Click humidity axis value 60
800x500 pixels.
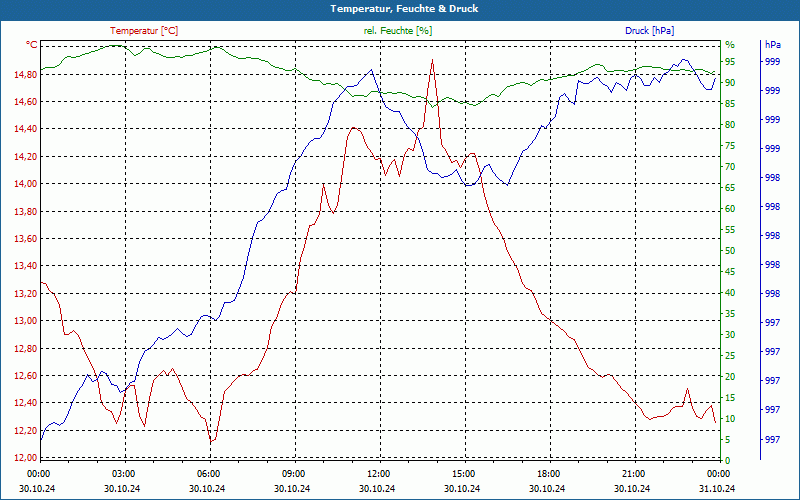point(730,209)
